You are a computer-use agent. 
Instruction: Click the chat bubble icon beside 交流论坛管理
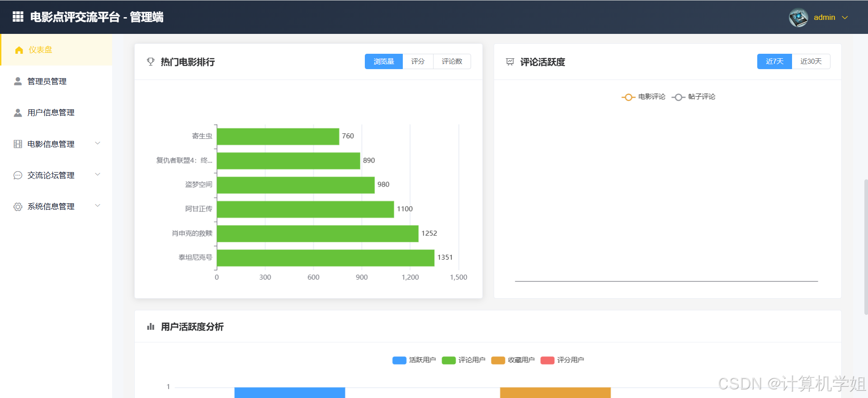(18, 175)
